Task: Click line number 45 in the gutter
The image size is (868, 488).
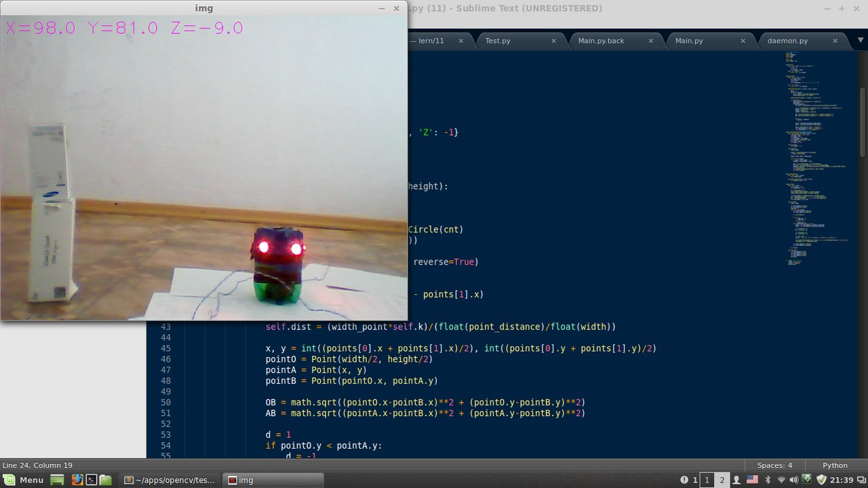Action: click(166, 348)
